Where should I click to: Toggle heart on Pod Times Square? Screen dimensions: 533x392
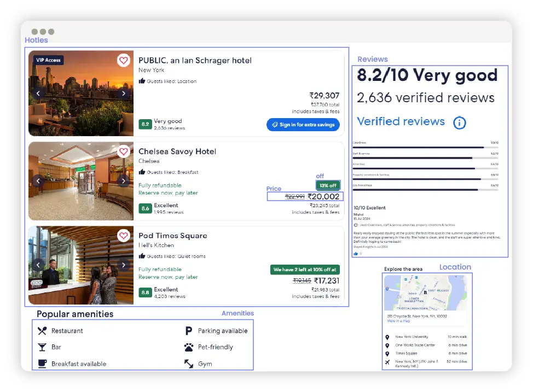(x=123, y=236)
